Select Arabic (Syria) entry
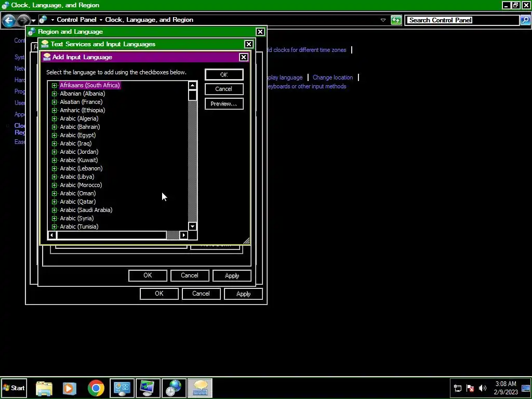This screenshot has width=532, height=399. click(77, 218)
